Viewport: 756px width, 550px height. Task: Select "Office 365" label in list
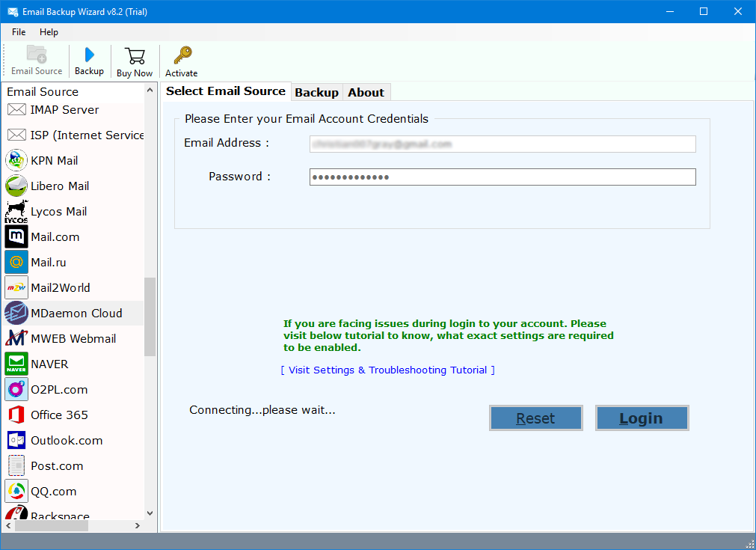click(59, 415)
